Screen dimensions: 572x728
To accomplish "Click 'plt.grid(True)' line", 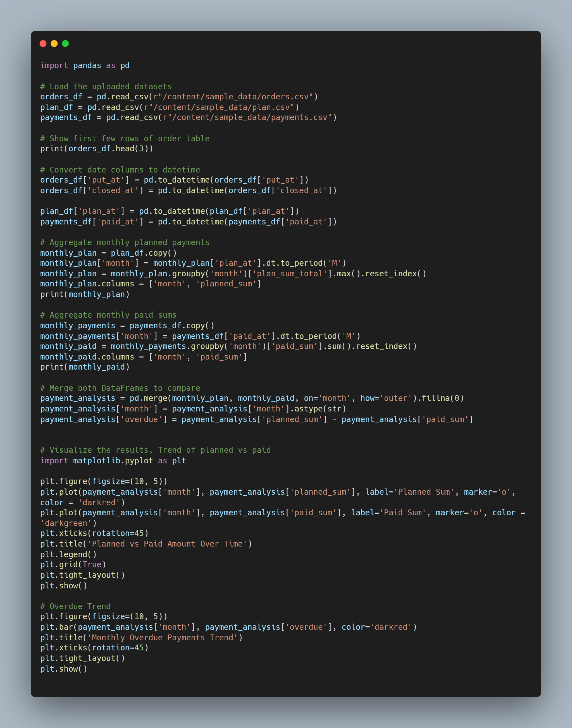I will [x=73, y=565].
